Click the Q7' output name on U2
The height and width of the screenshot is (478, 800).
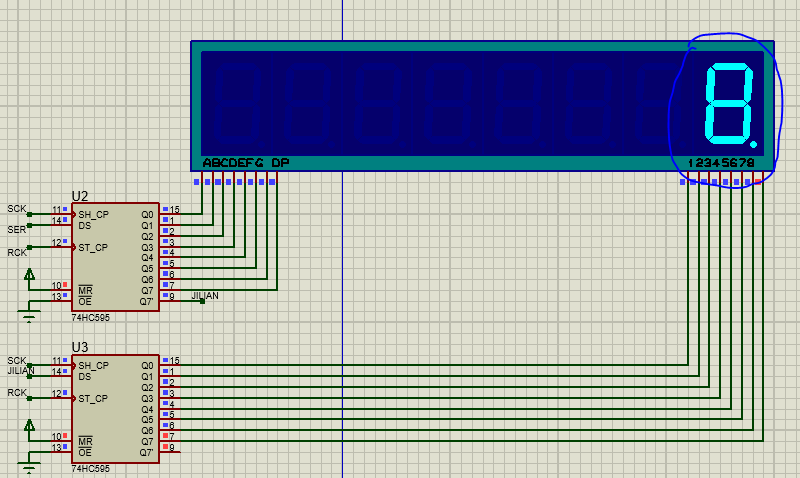point(146,301)
